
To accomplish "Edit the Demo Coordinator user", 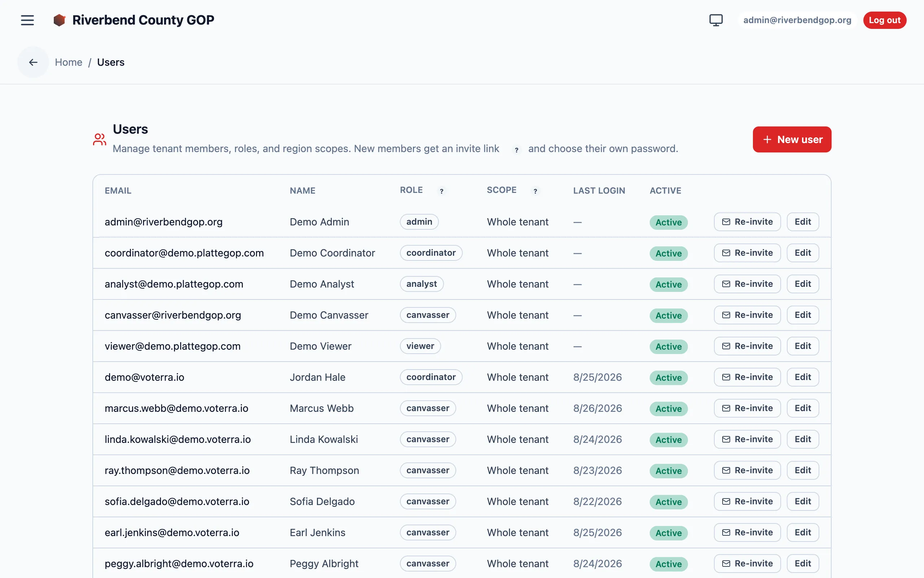I will pos(803,253).
